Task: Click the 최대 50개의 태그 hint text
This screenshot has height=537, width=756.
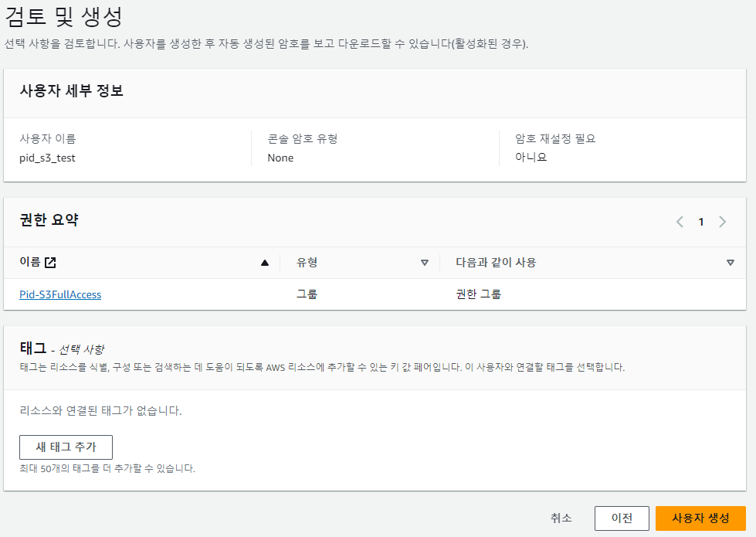Action: click(107, 468)
